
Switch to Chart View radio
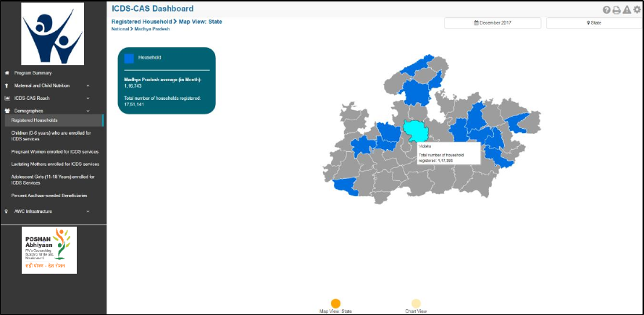pos(416,303)
